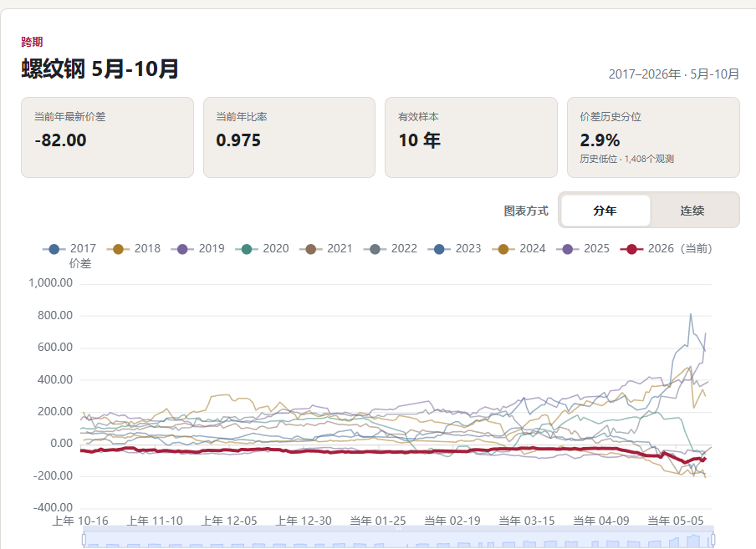Toggle the 2024 series legend
Image resolution: width=756 pixels, height=549 pixels.
518,248
